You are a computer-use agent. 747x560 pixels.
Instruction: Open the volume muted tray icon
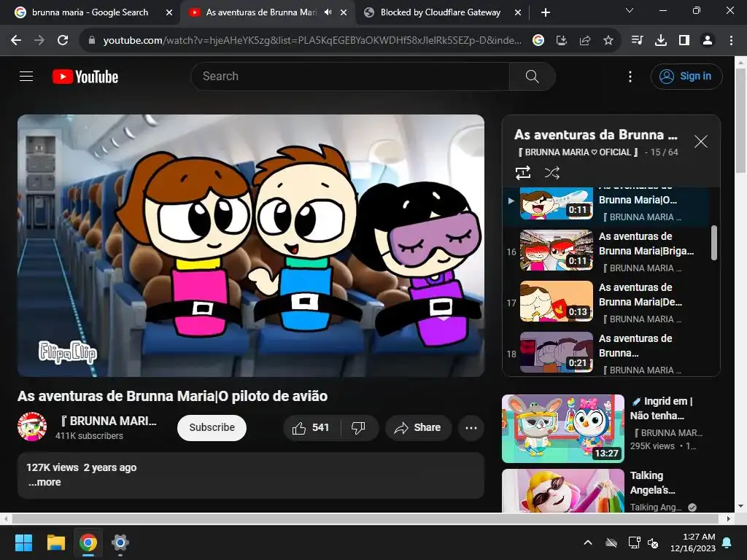(x=653, y=542)
